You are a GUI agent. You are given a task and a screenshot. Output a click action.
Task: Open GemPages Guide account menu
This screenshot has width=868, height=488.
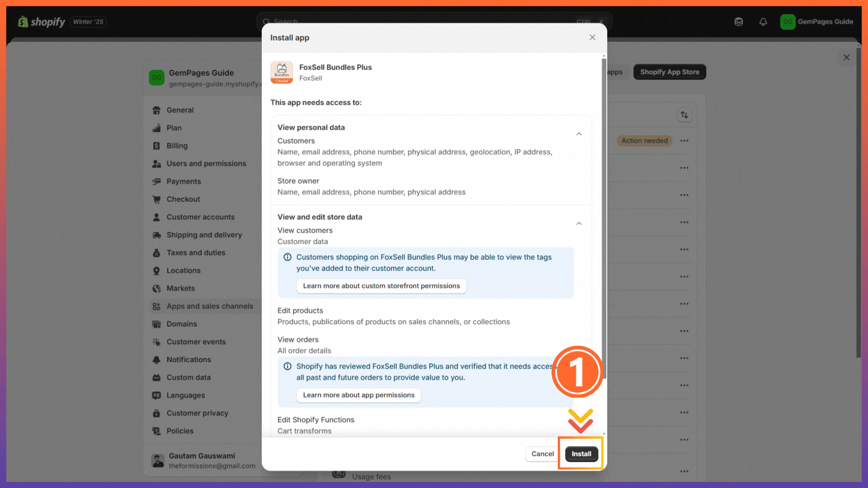817,22
